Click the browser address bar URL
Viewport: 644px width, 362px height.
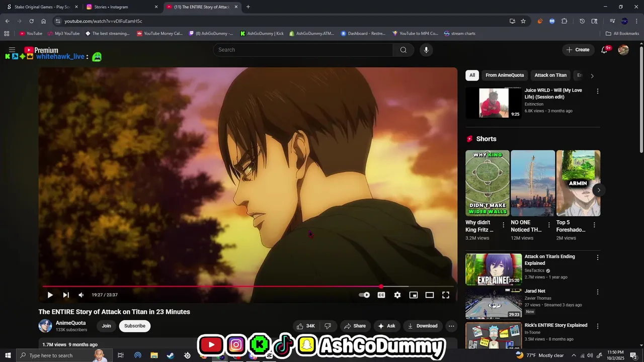point(103,21)
